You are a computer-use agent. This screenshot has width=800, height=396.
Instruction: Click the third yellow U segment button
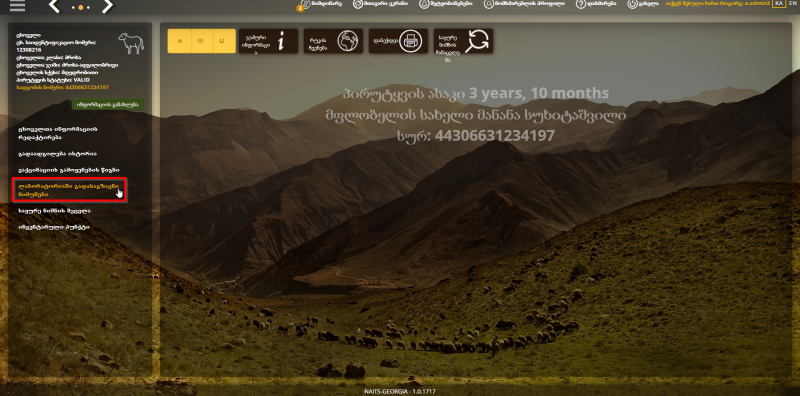pos(224,41)
